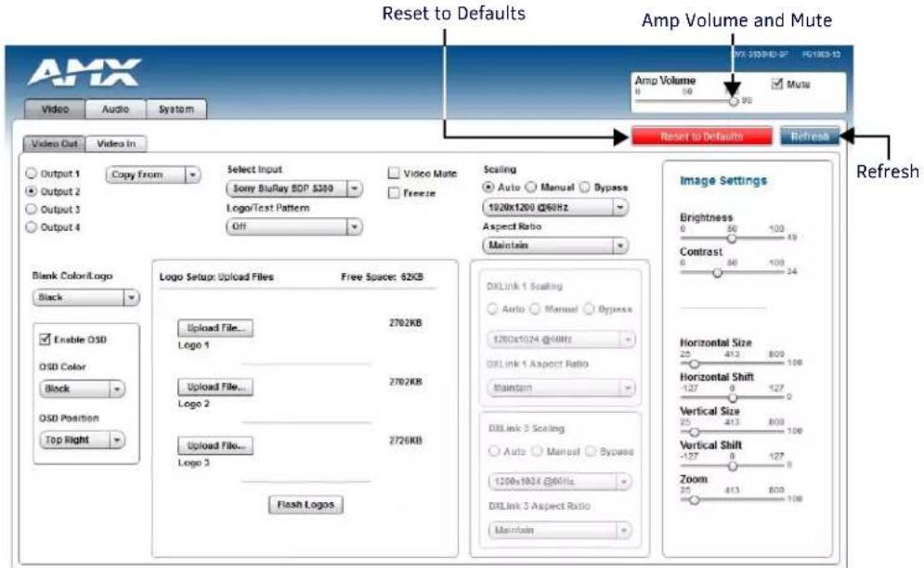Image resolution: width=924 pixels, height=568 pixels.
Task: Open the Blank Color/Logo dropdown
Action: tap(86, 298)
